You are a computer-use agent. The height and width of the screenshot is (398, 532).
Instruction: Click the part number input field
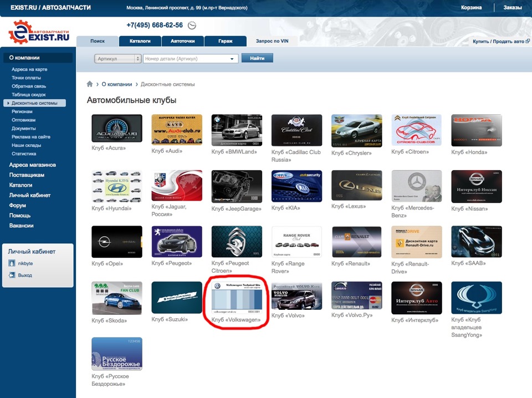(x=191, y=59)
